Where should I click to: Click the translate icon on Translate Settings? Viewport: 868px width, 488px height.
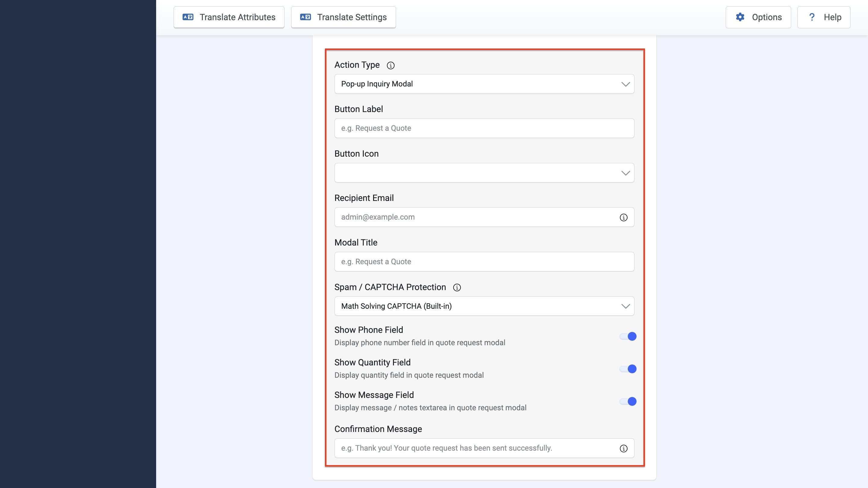pos(305,17)
